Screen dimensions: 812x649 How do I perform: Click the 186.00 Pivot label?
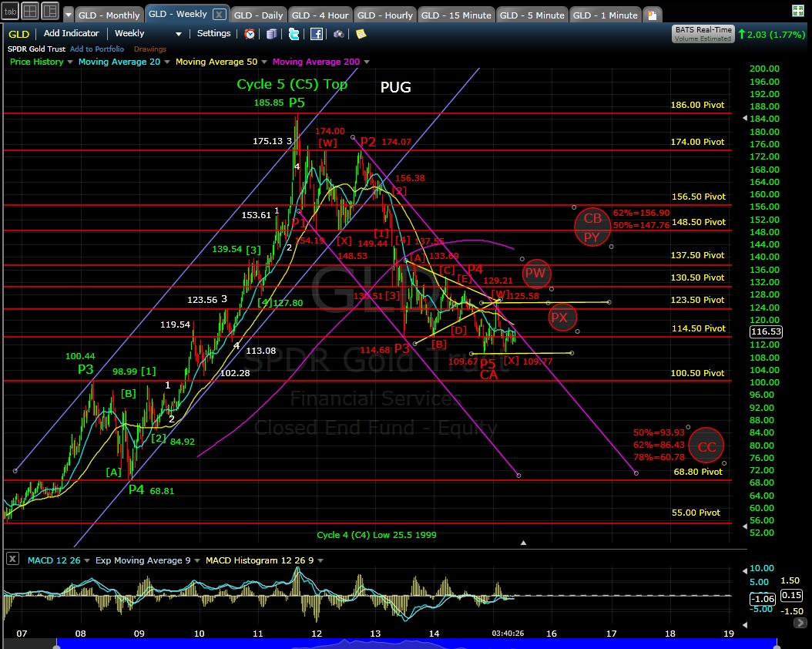pyautogui.click(x=697, y=105)
